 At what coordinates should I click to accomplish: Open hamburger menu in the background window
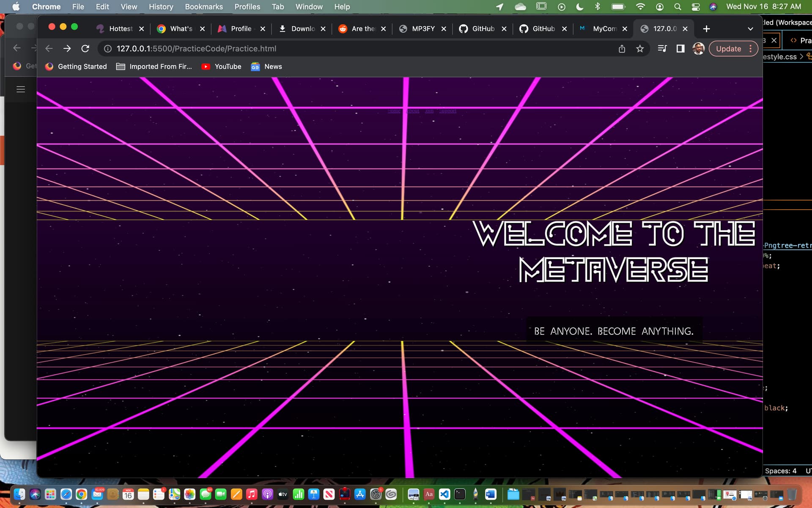21,89
